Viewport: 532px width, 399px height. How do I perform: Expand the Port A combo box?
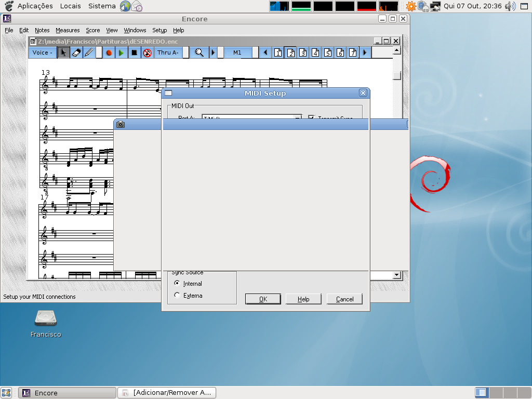[x=298, y=118]
